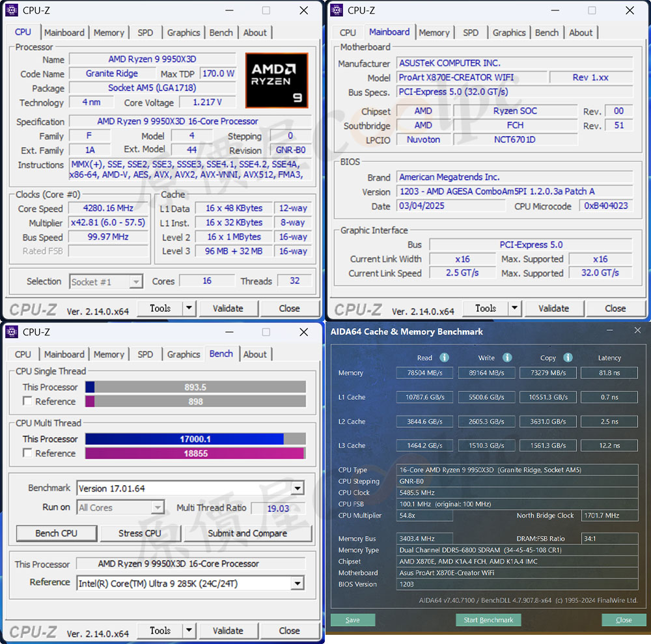The image size is (651, 644).
Task: Click the AMD Ryzen 9 logo image
Action: pos(277,81)
